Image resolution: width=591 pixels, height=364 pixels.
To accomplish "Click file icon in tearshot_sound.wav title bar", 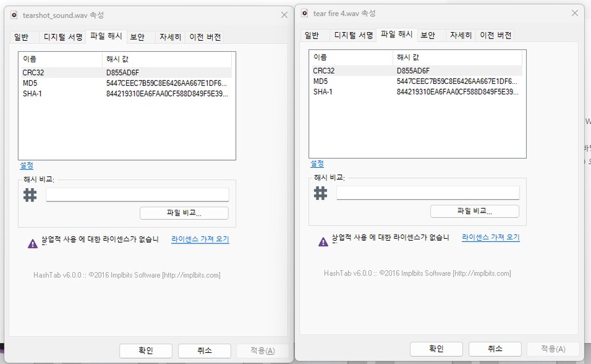I will [x=14, y=15].
